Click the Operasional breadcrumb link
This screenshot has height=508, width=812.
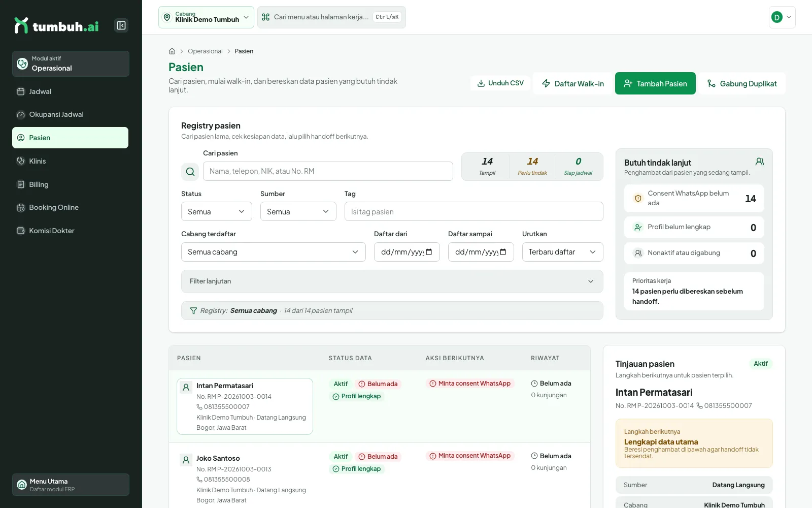pyautogui.click(x=205, y=51)
